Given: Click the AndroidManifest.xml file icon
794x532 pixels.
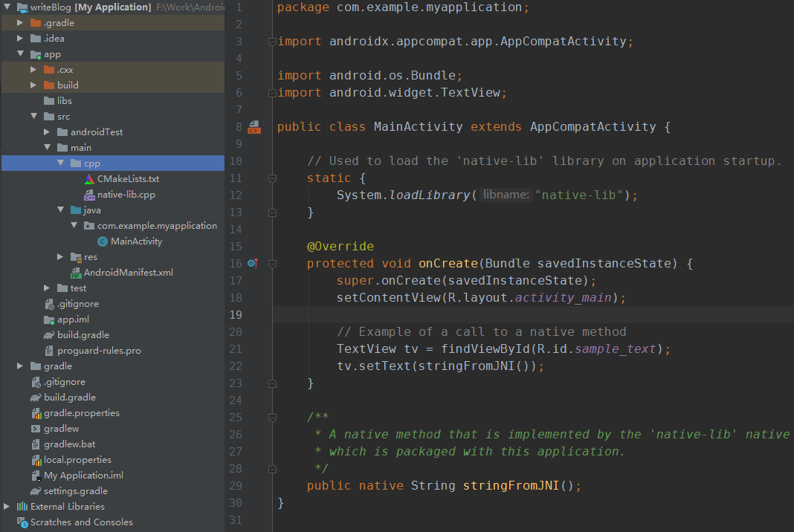Looking at the screenshot, I should point(76,273).
